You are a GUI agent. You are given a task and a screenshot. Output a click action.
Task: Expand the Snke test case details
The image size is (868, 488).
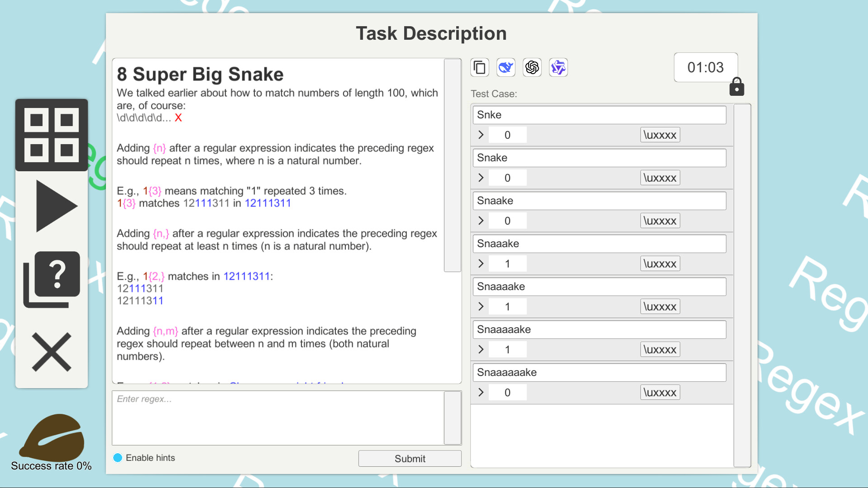[481, 135]
